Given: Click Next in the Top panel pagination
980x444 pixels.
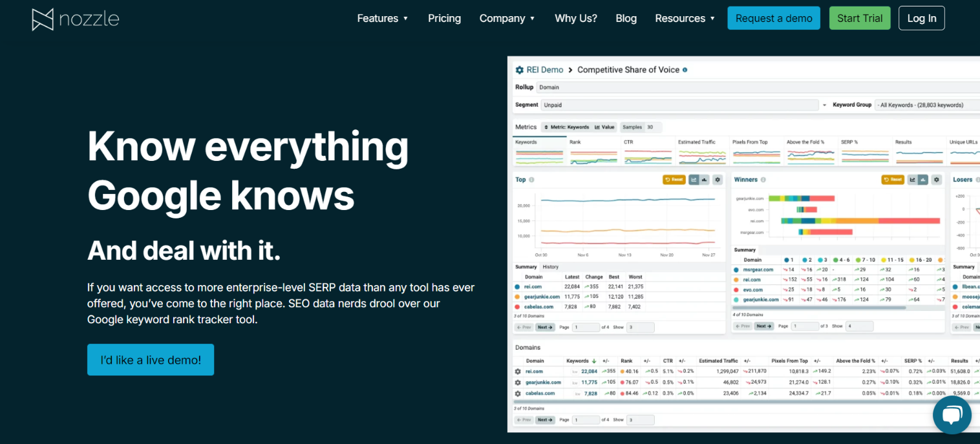Looking at the screenshot, I should (x=545, y=328).
